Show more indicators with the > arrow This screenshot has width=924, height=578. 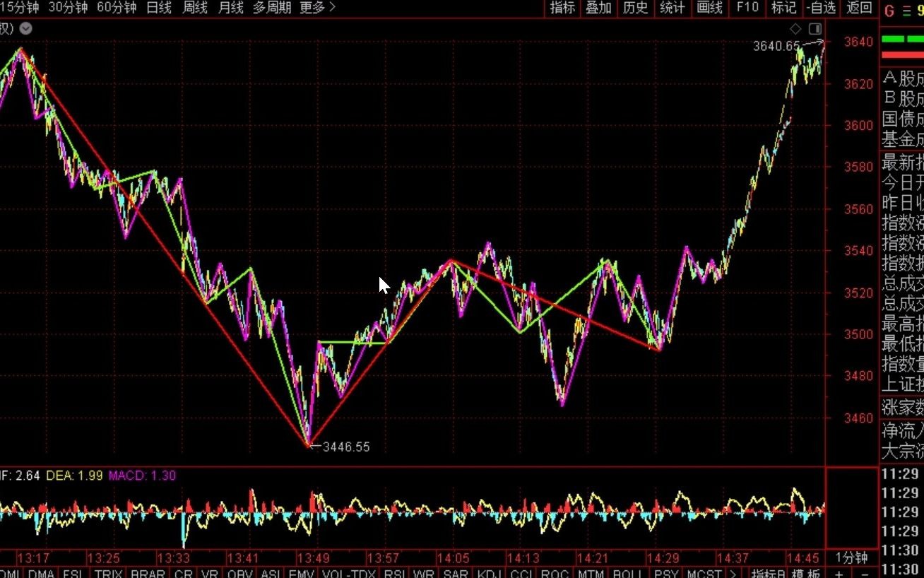pos(734,573)
